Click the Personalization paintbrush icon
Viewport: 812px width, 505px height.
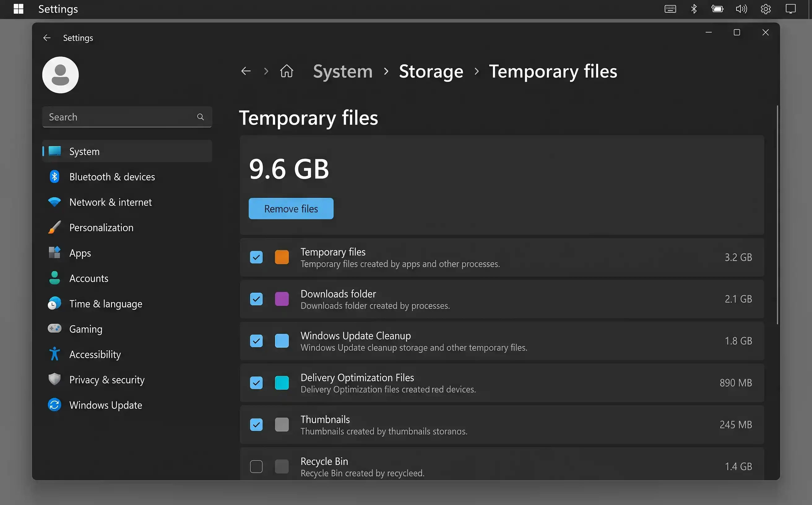pyautogui.click(x=54, y=227)
